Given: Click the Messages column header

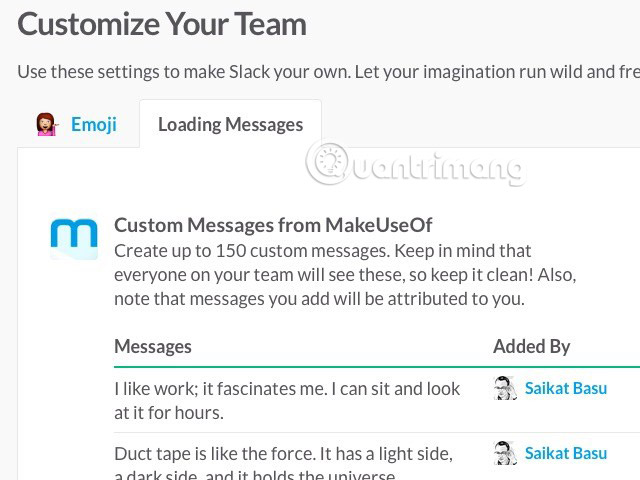Looking at the screenshot, I should [x=153, y=347].
